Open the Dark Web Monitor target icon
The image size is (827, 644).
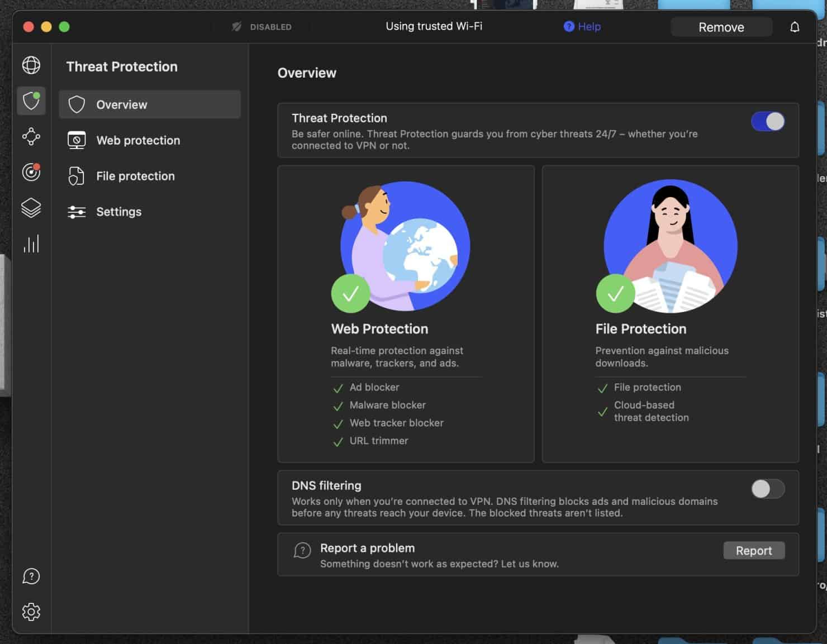[x=31, y=172]
